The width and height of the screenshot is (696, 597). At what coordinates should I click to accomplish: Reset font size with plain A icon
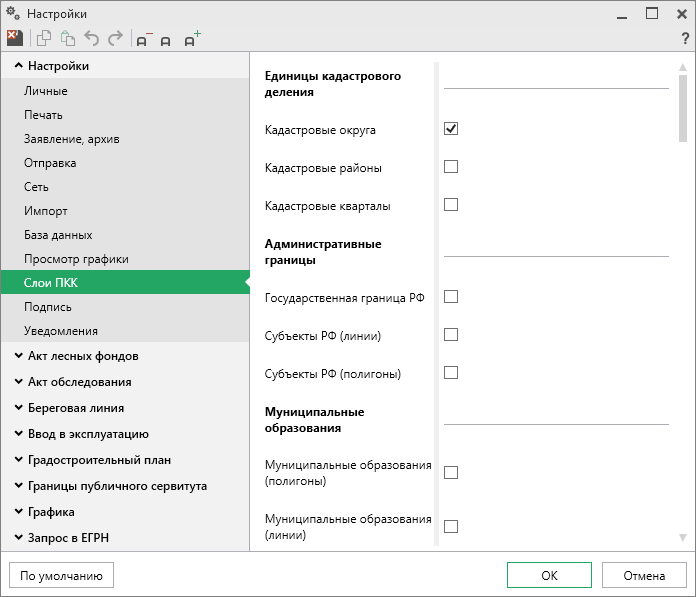(x=166, y=40)
